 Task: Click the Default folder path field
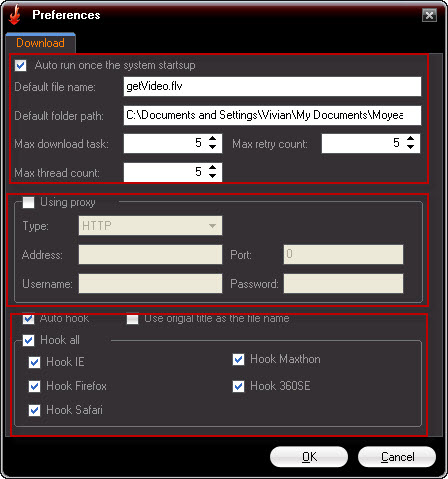click(272, 115)
